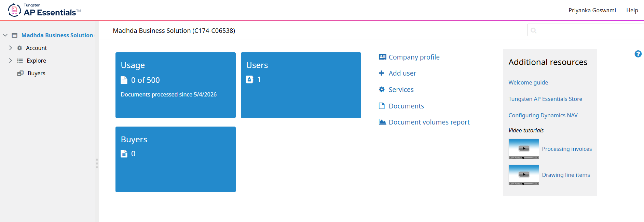Open Tungsten AP Essentials Store link

click(x=545, y=99)
